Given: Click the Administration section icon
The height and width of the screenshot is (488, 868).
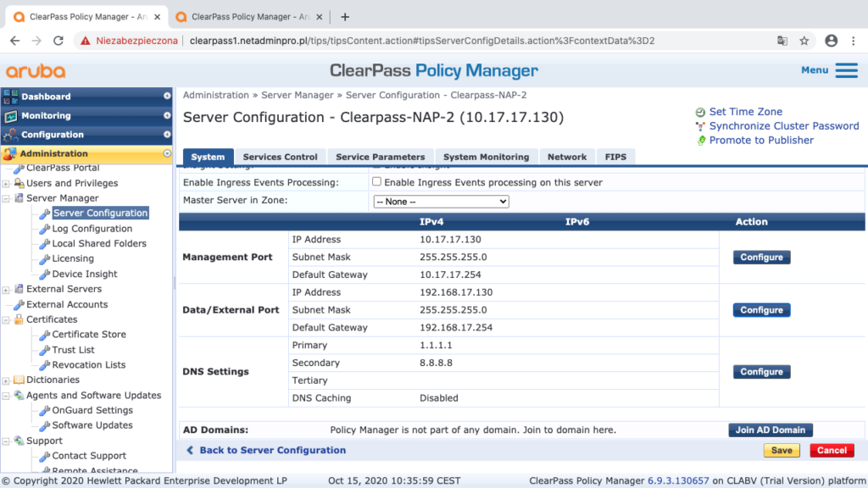Looking at the screenshot, I should click(x=9, y=154).
